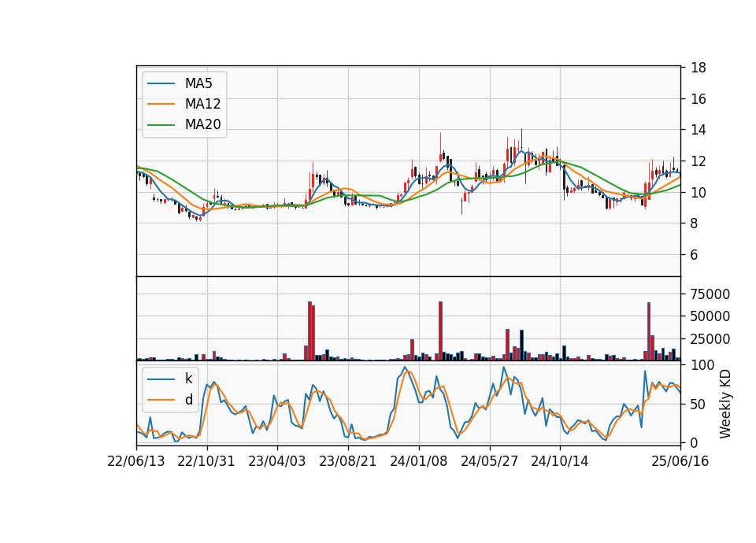Click the k legend label in KD panel

188,379
